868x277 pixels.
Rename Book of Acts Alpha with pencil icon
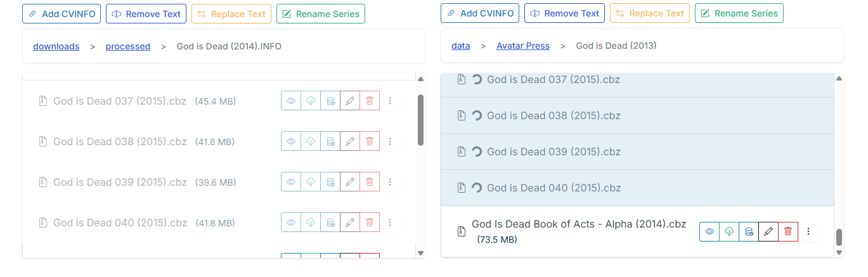[768, 232]
